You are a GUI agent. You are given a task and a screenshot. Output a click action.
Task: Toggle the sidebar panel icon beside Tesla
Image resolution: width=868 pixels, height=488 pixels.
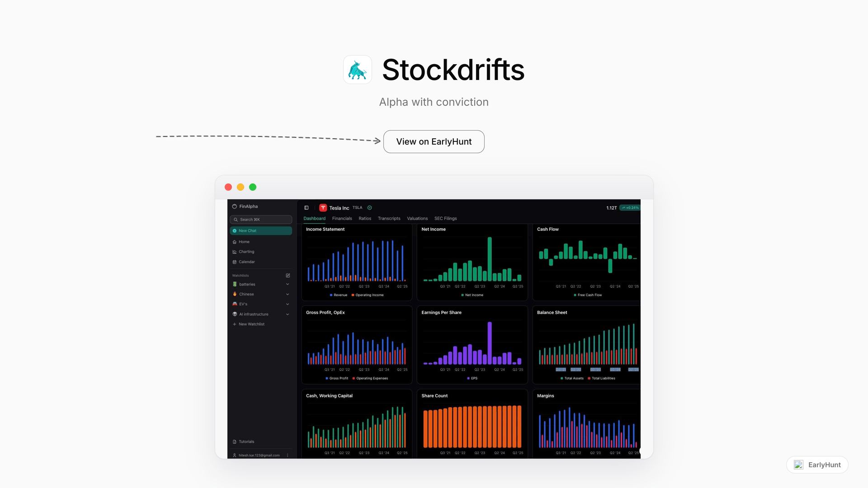click(307, 208)
